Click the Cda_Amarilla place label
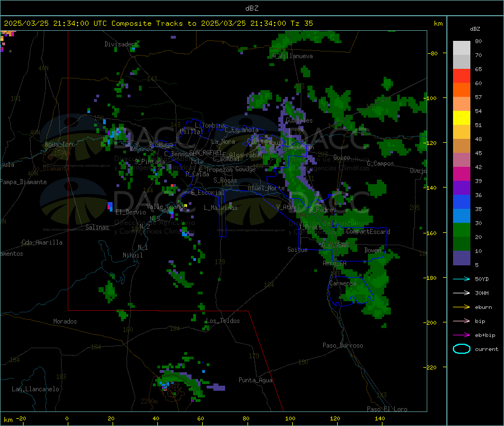Image resolution: width=504 pixels, height=426 pixels. point(42,242)
